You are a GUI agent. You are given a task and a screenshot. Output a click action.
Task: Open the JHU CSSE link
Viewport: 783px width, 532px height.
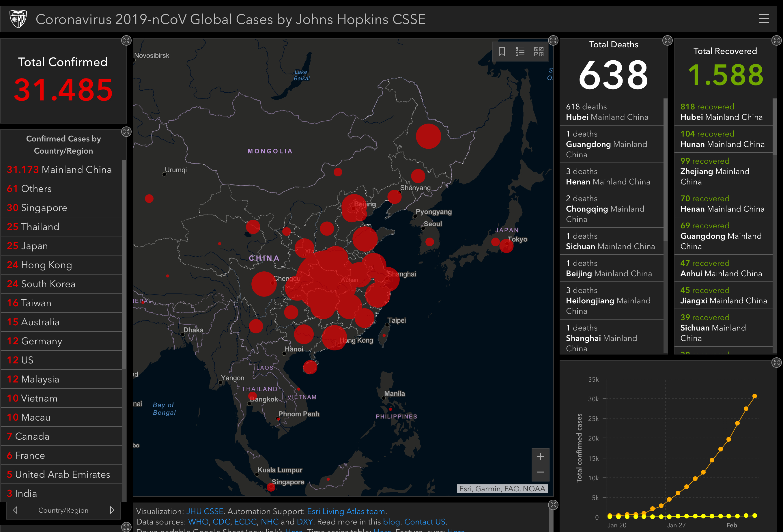205,511
